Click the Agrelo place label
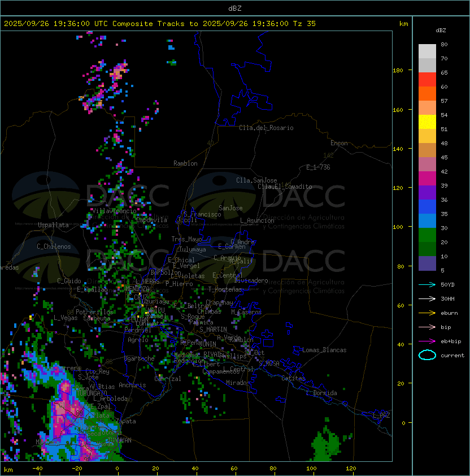Image resolution: width=470 pixels, height=476 pixels. coord(138,340)
